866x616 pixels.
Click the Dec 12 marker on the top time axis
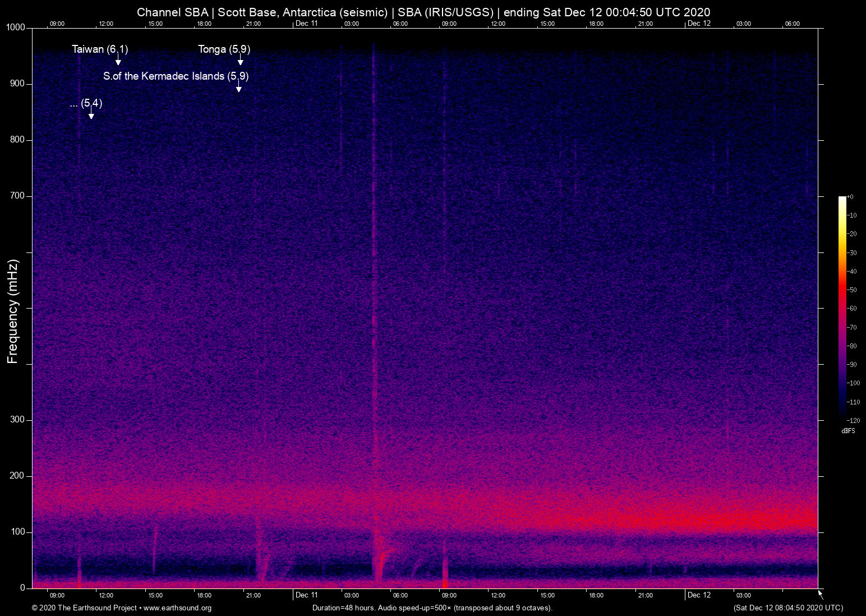point(699,24)
